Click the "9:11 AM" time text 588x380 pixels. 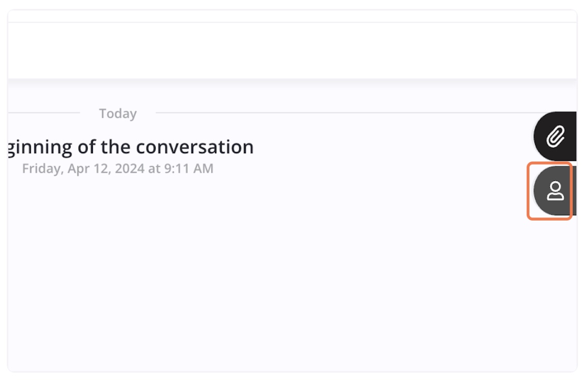(x=188, y=168)
